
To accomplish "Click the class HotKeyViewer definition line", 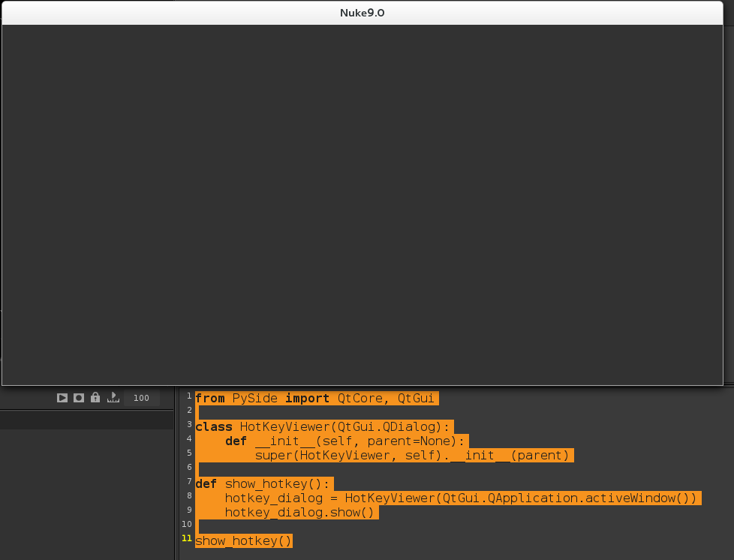I will (323, 426).
